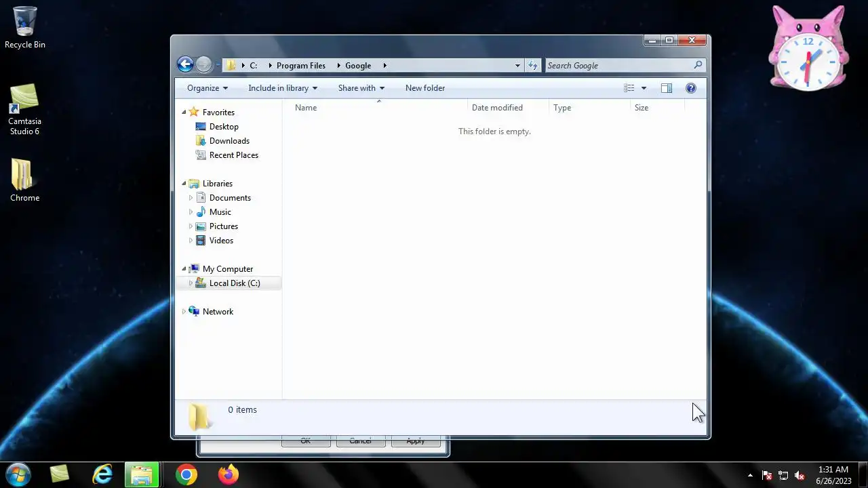This screenshot has height=488, width=868.
Task: Click Windows Explorer taskbar button
Action: 142,474
